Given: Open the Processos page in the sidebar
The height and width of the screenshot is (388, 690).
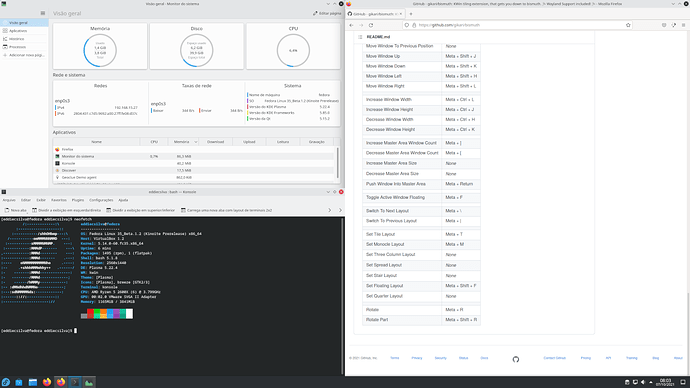Looking at the screenshot, I should tap(24, 47).
